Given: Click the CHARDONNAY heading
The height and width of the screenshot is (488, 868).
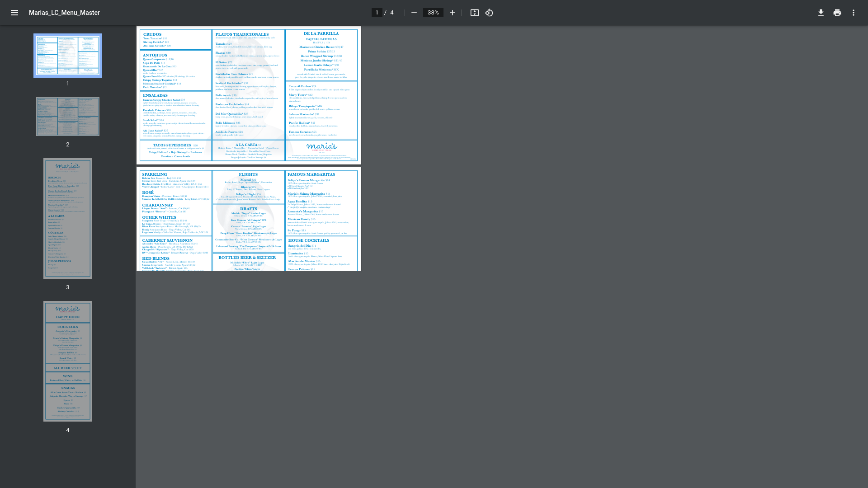Looking at the screenshot, I should tap(157, 205).
